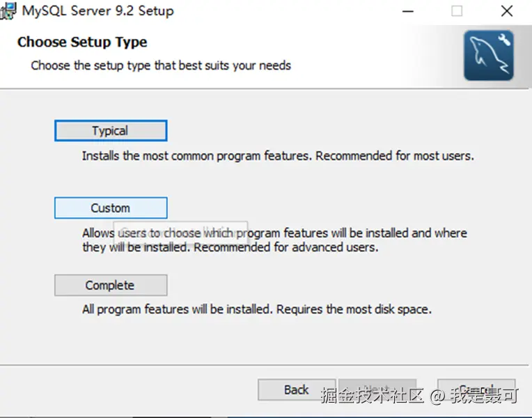Cancel the MySQL installation
532x418 pixels.
(476, 390)
